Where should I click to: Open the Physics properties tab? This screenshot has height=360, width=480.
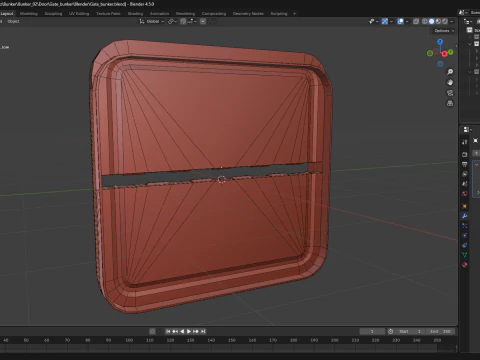tap(465, 235)
